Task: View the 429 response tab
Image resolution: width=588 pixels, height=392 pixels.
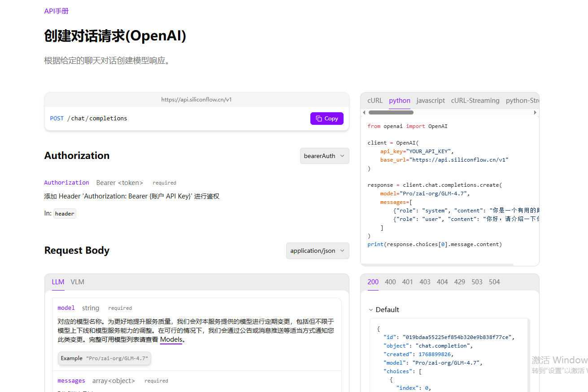Action: coord(459,282)
